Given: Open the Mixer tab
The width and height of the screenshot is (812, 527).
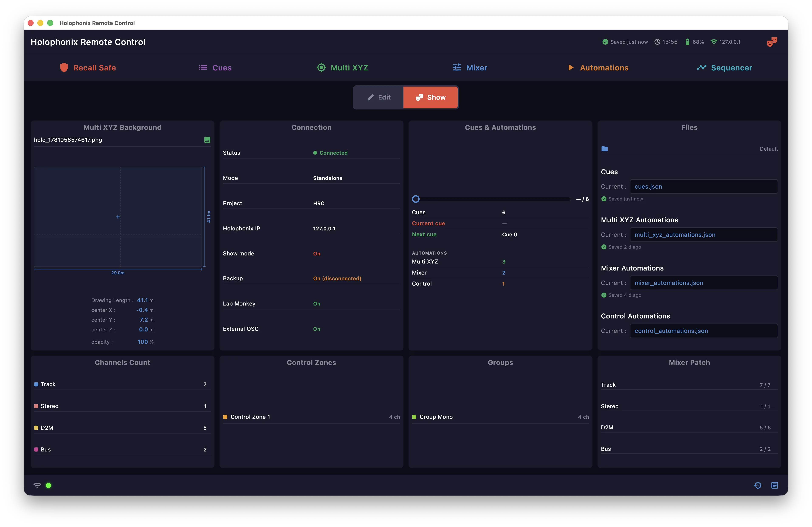Looking at the screenshot, I should (x=470, y=67).
